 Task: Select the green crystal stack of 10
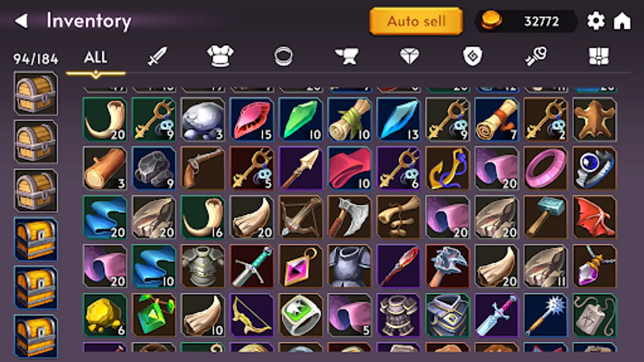click(x=301, y=119)
